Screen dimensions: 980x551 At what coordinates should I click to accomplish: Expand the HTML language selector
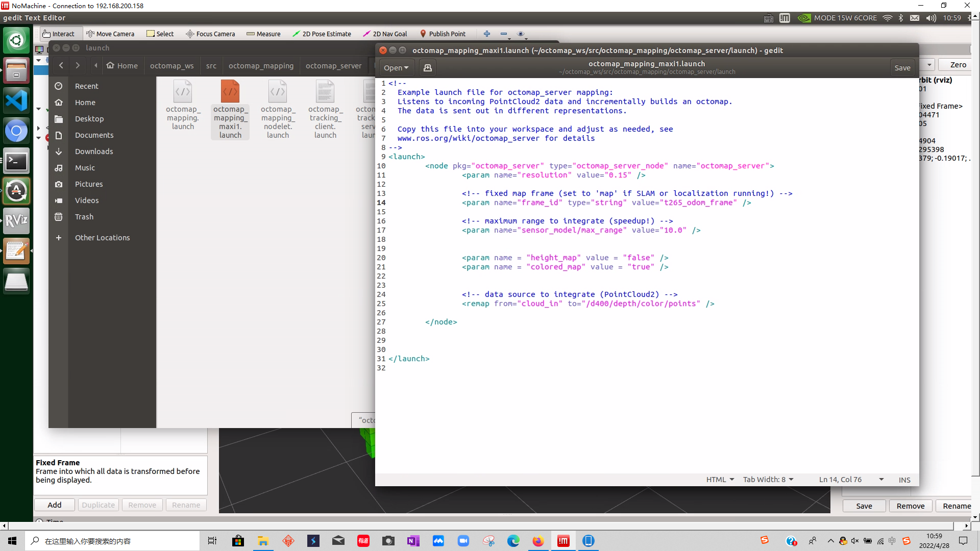[x=720, y=480]
